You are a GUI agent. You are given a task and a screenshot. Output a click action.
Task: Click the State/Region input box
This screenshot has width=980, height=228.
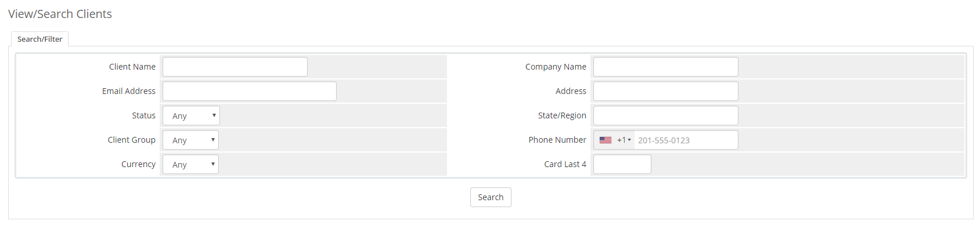pos(666,115)
